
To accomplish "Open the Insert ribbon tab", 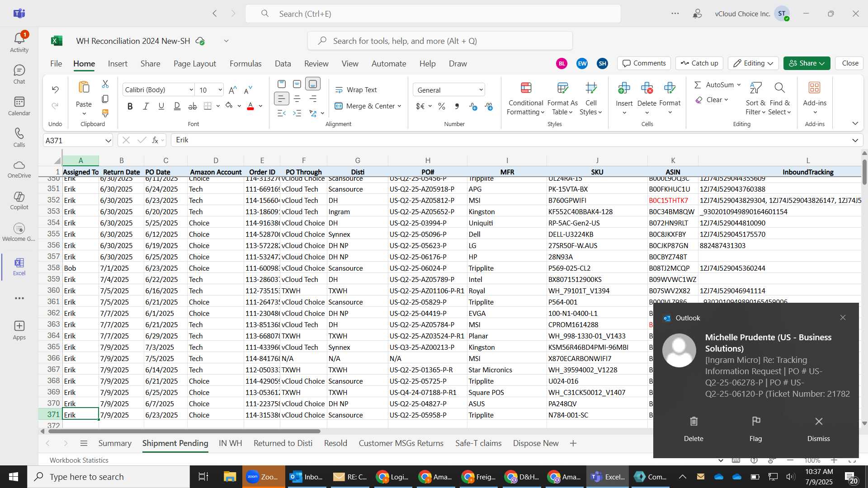I will pyautogui.click(x=118, y=64).
